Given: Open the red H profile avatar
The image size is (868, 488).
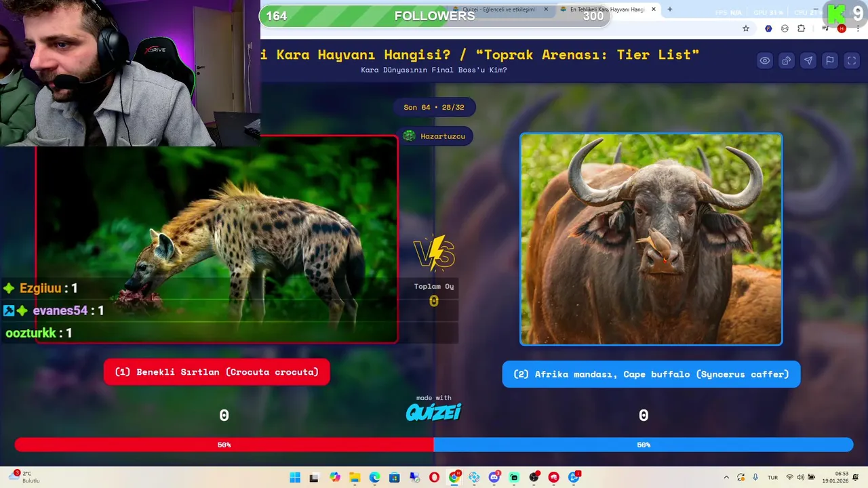Looking at the screenshot, I should pyautogui.click(x=842, y=28).
